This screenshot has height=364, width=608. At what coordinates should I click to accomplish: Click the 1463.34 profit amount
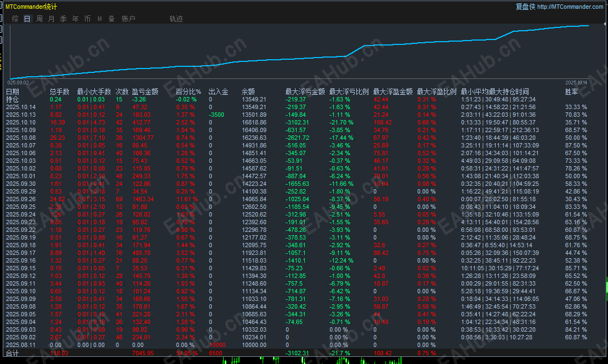point(143,199)
